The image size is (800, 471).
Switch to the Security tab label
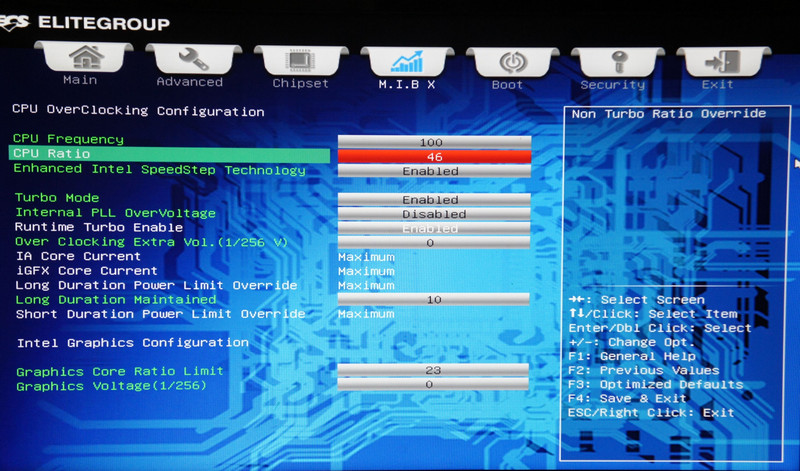[613, 85]
